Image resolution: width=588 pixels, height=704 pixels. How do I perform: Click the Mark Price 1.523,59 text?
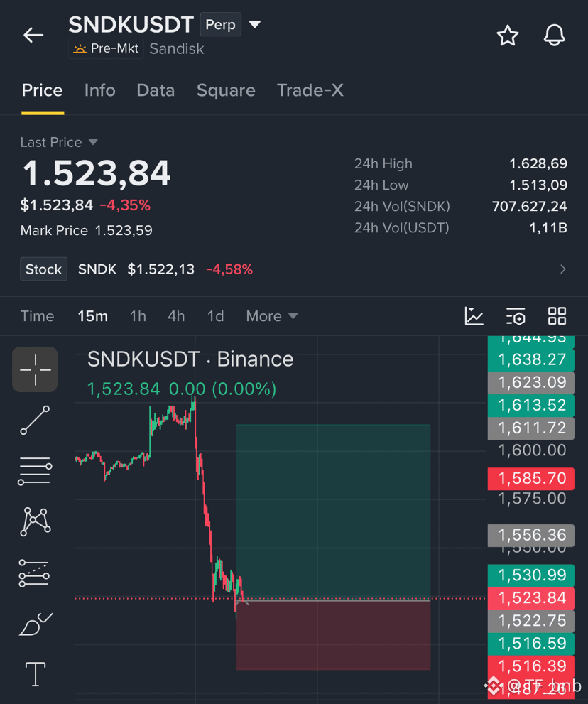(86, 231)
